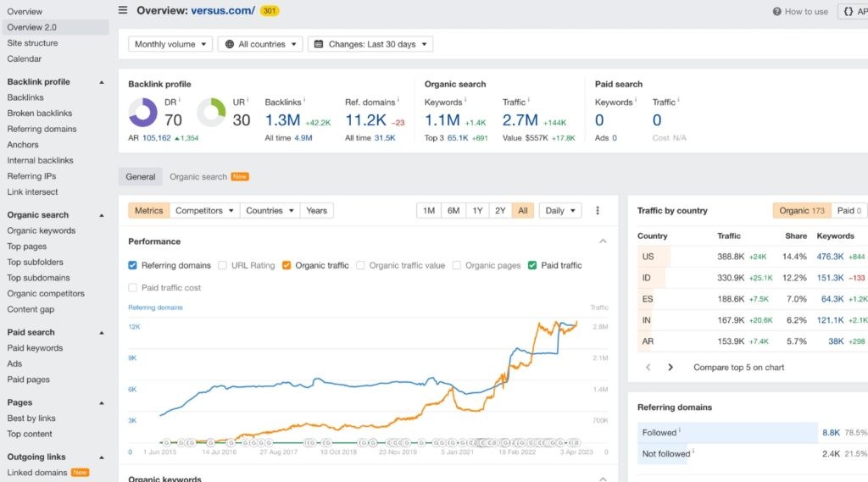This screenshot has width=868, height=482.
Task: Open the Daily interval dropdown
Action: pos(560,211)
